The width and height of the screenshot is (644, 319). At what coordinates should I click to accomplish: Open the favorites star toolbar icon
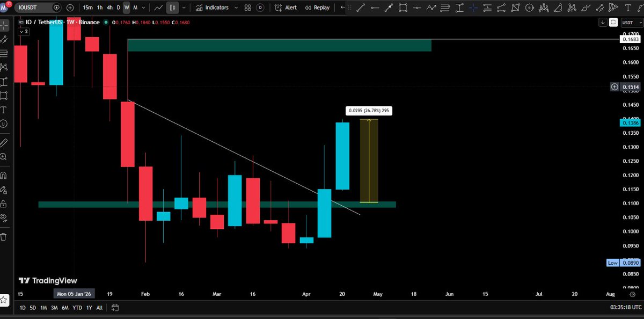(x=4, y=299)
